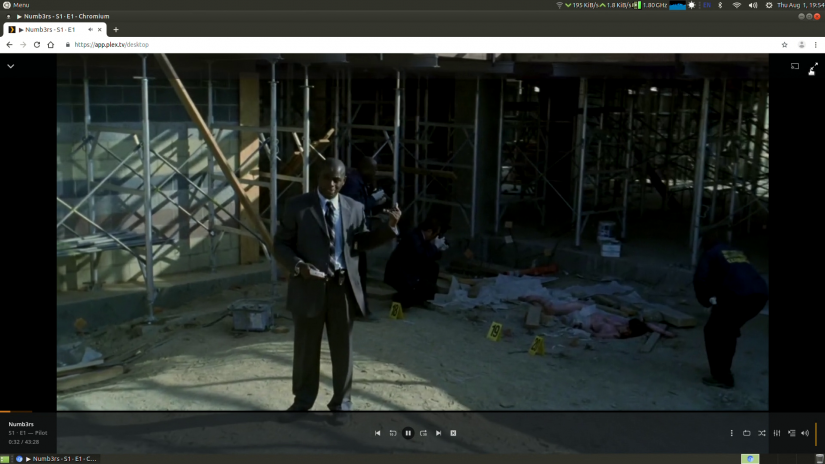Show desktop via bottom-left panel button
825x464 pixels.
pyautogui.click(x=5, y=459)
